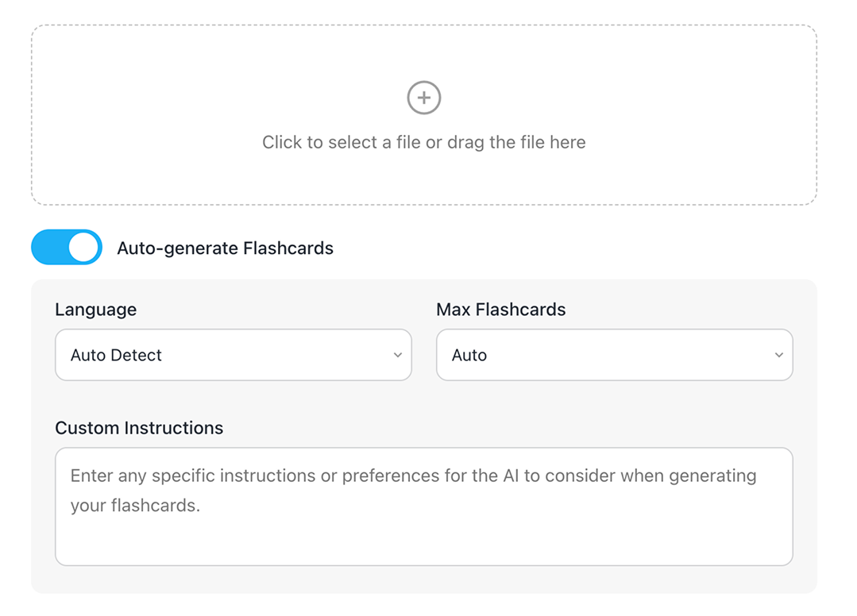This screenshot has height=616, width=857.
Task: Select the 'Auto Detect' language value
Action: click(x=116, y=356)
